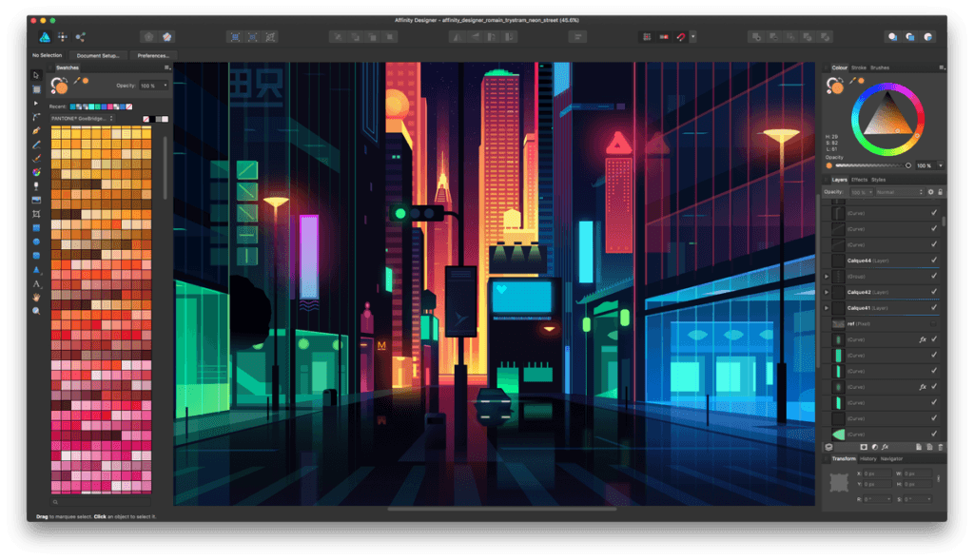Open PANTONE GoeBridge palette dropdown
This screenshot has height=560, width=974.
tap(82, 119)
